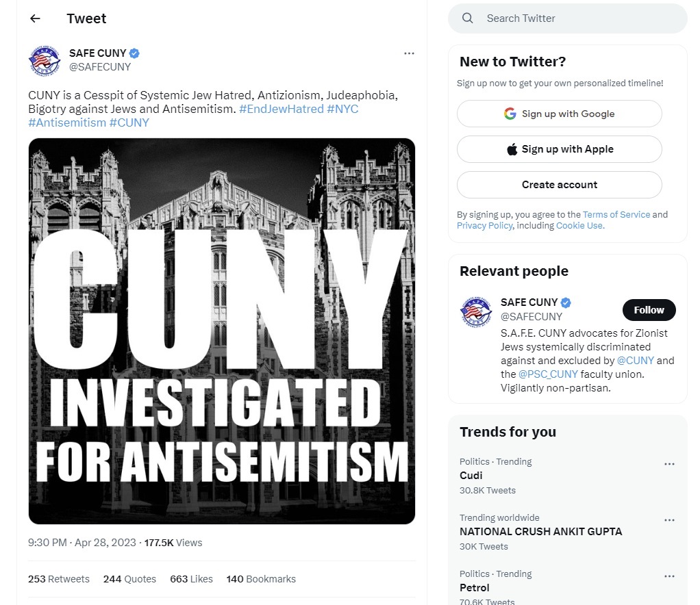The width and height of the screenshot is (700, 605).
Task: View the 253 Retweets list
Action: click(x=59, y=579)
